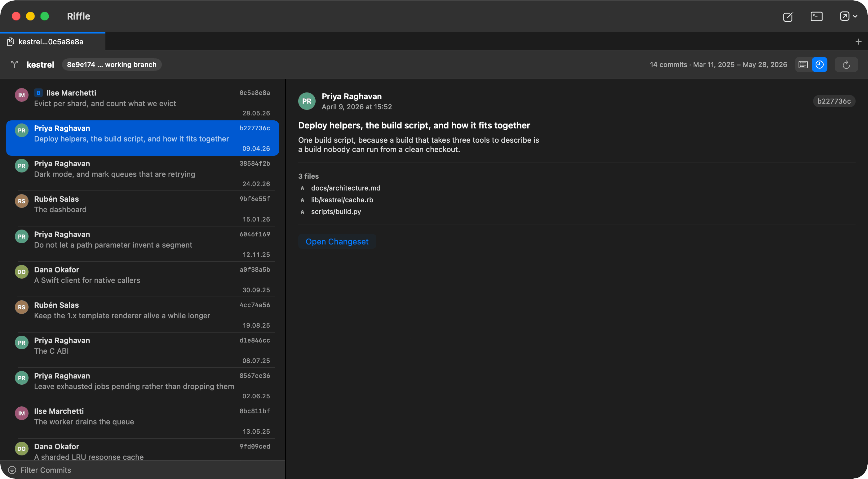The height and width of the screenshot is (479, 868).
Task: Select commit 0c5a8e8a Evict per shard
Action: [143, 103]
